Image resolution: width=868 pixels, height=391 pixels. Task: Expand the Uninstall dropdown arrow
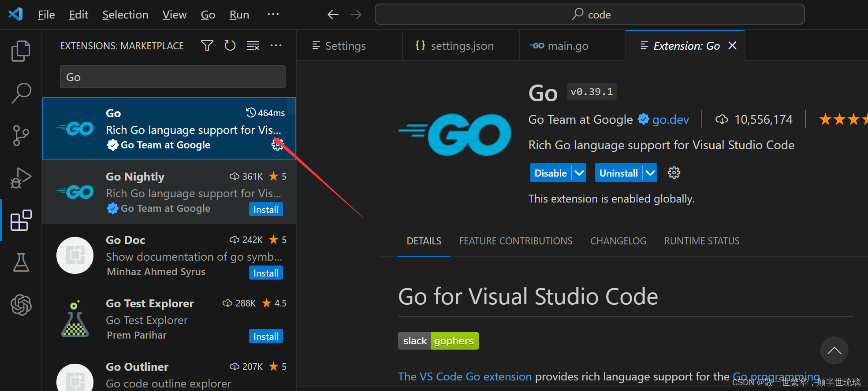pyautogui.click(x=650, y=173)
